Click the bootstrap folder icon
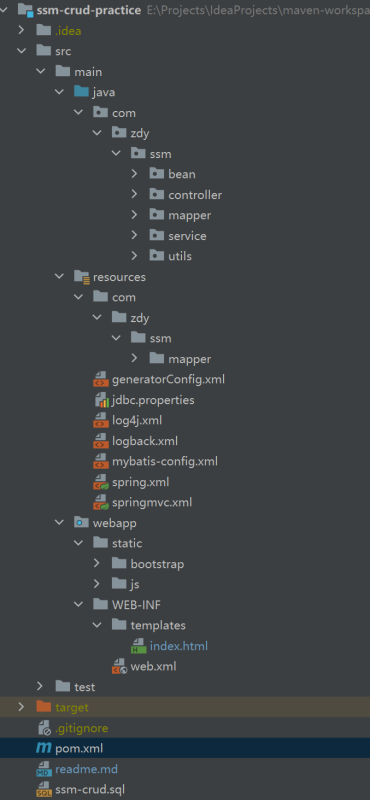 coord(119,563)
